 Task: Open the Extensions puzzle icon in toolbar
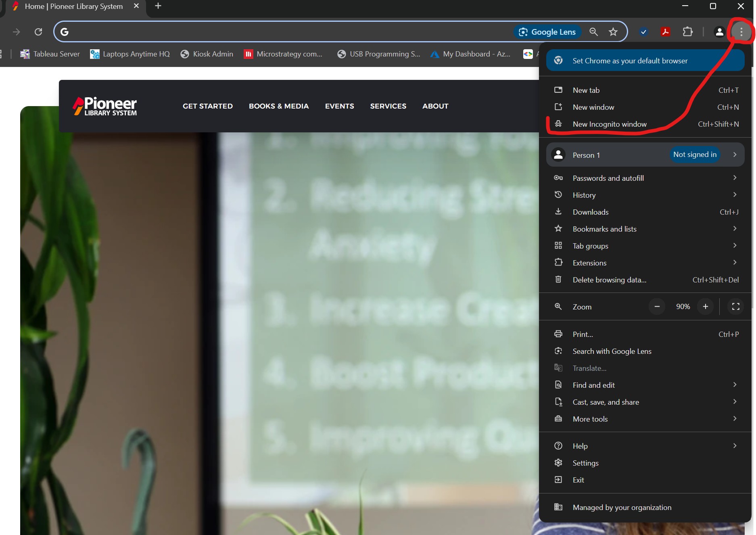coord(687,32)
